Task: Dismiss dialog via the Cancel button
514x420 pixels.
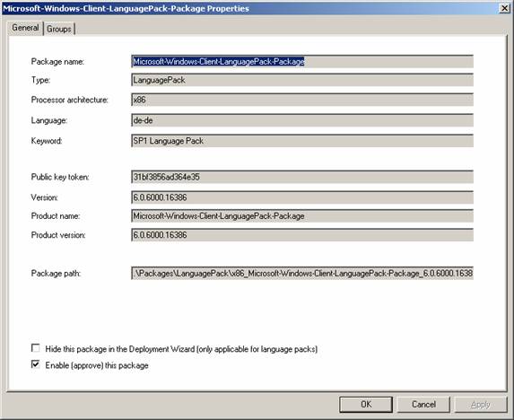Action: (x=423, y=404)
